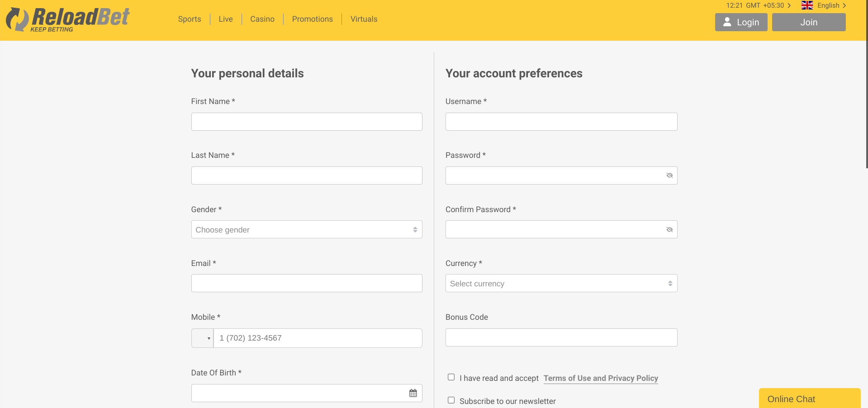Open the Select currency dropdown
The image size is (868, 408).
[561, 283]
